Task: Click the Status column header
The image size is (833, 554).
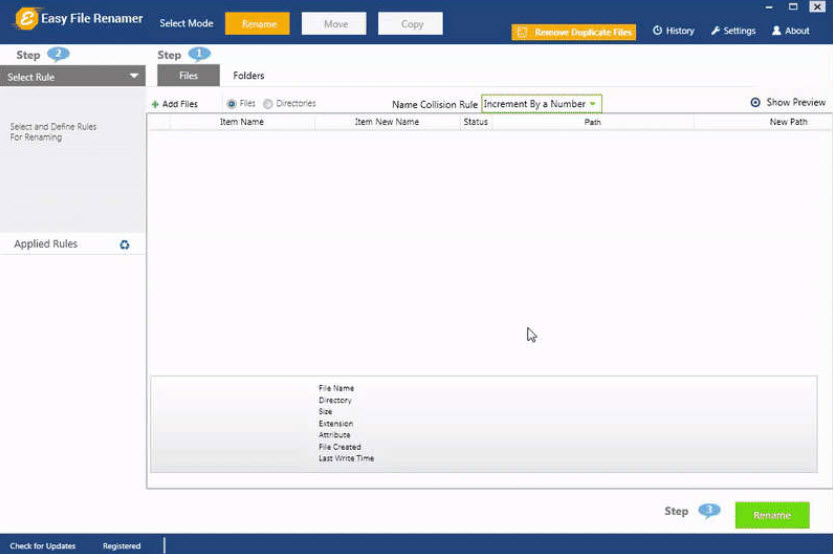Action: pos(475,122)
